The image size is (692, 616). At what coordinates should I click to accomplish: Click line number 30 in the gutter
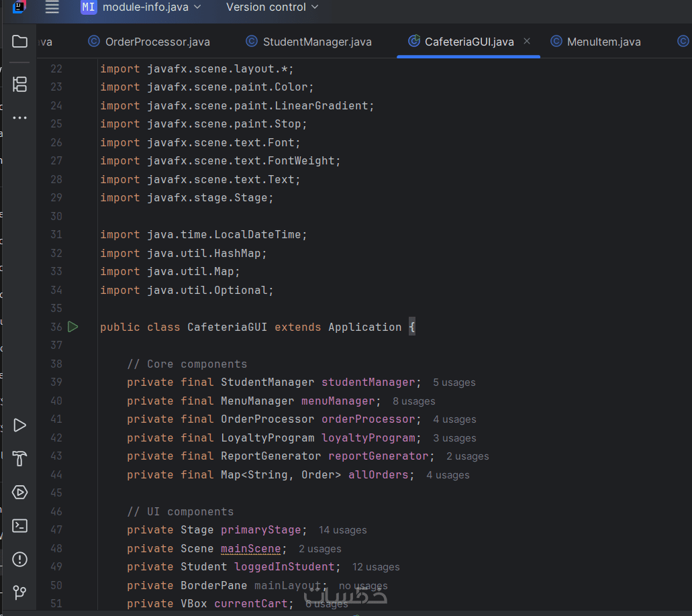(56, 216)
